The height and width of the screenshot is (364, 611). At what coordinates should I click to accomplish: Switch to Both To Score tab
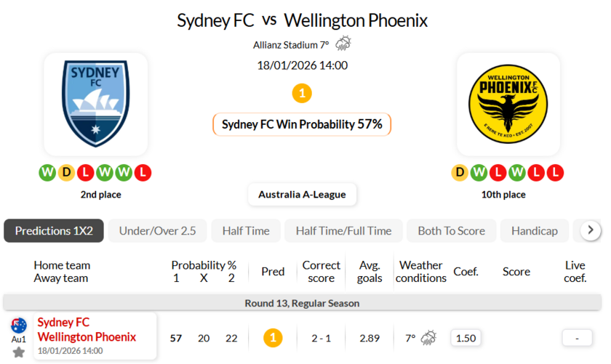pyautogui.click(x=451, y=231)
